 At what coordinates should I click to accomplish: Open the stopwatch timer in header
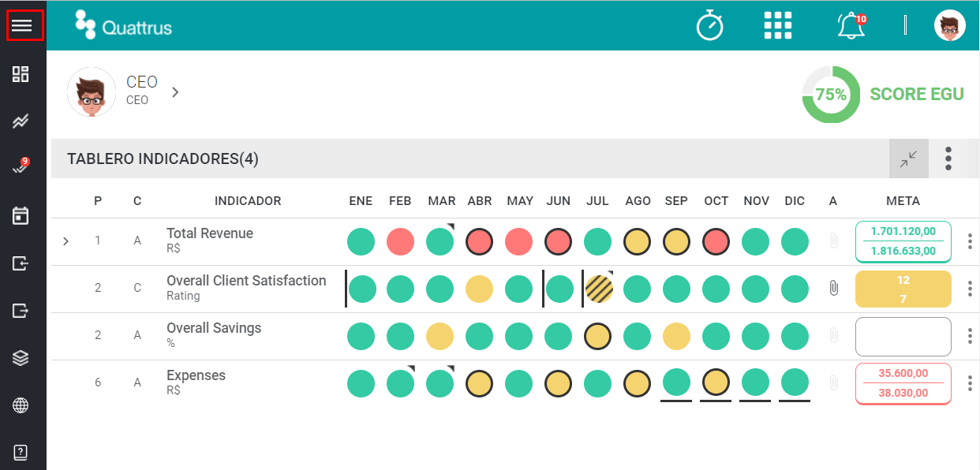pos(710,25)
